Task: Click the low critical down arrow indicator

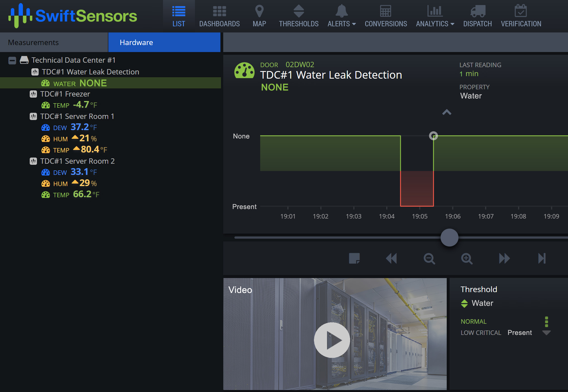Action: [x=546, y=333]
